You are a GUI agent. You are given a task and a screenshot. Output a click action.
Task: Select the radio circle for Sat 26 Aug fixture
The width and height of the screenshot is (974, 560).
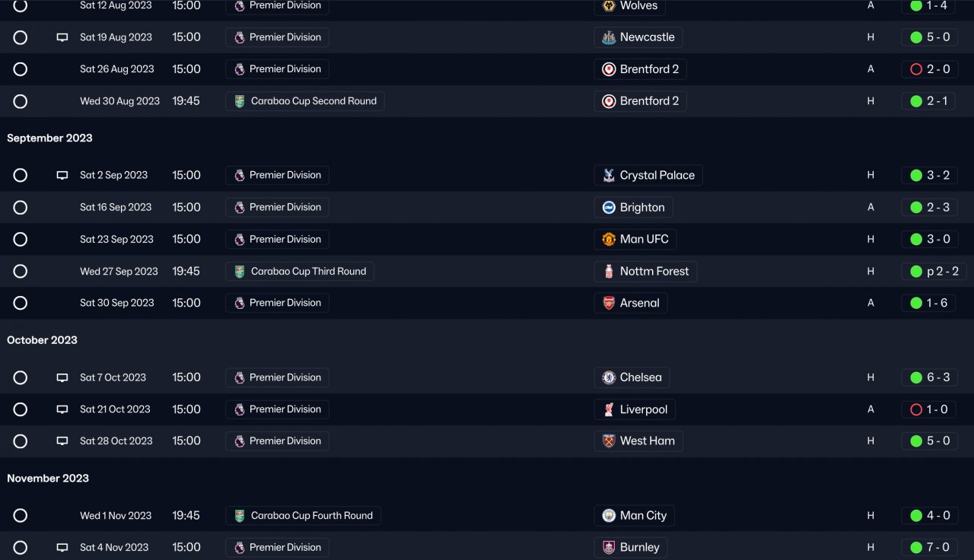pos(21,69)
